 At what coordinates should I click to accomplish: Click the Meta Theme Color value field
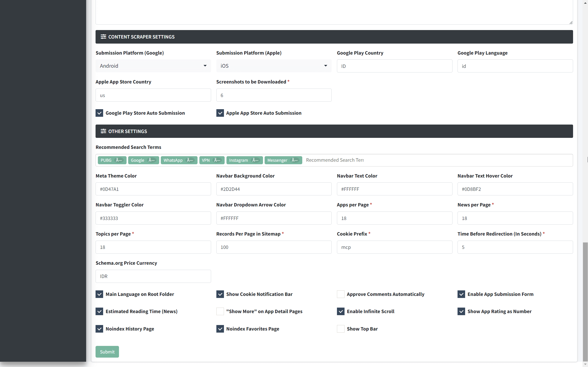[x=153, y=189]
